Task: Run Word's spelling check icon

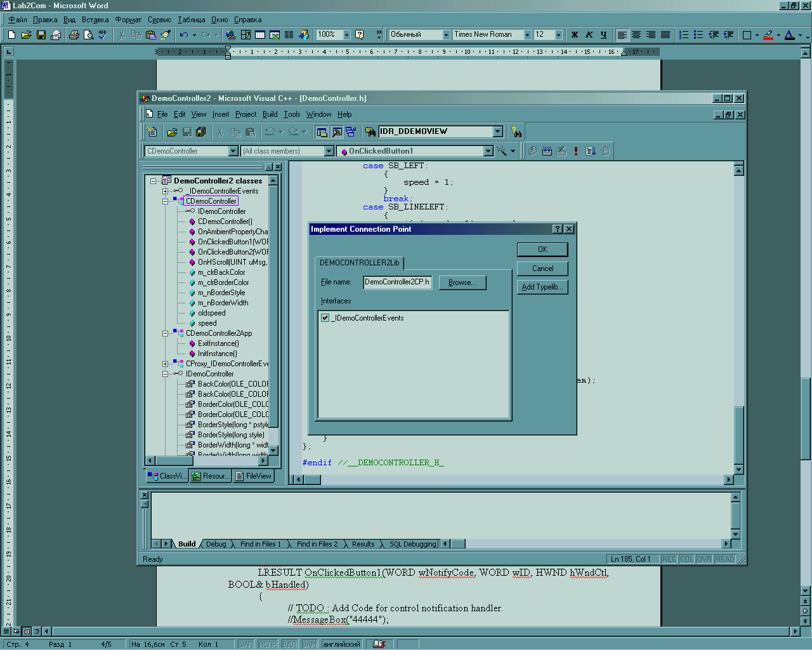Action: point(103,35)
